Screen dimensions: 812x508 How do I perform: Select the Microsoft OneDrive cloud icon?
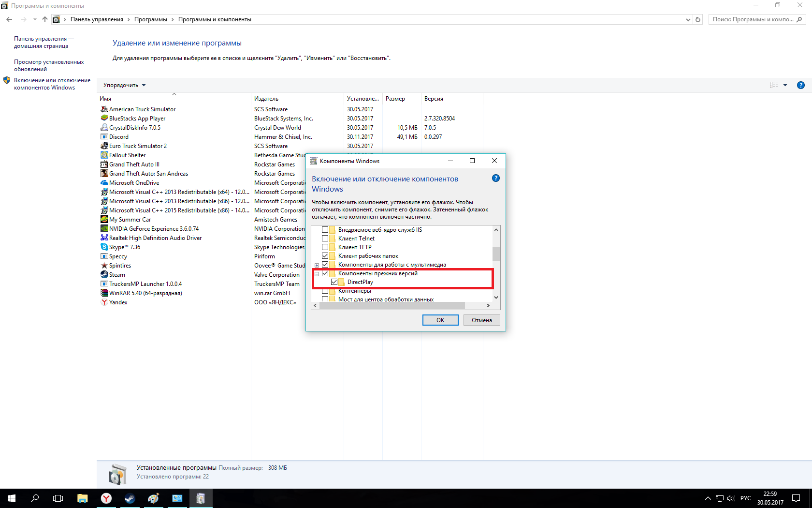pyautogui.click(x=104, y=183)
